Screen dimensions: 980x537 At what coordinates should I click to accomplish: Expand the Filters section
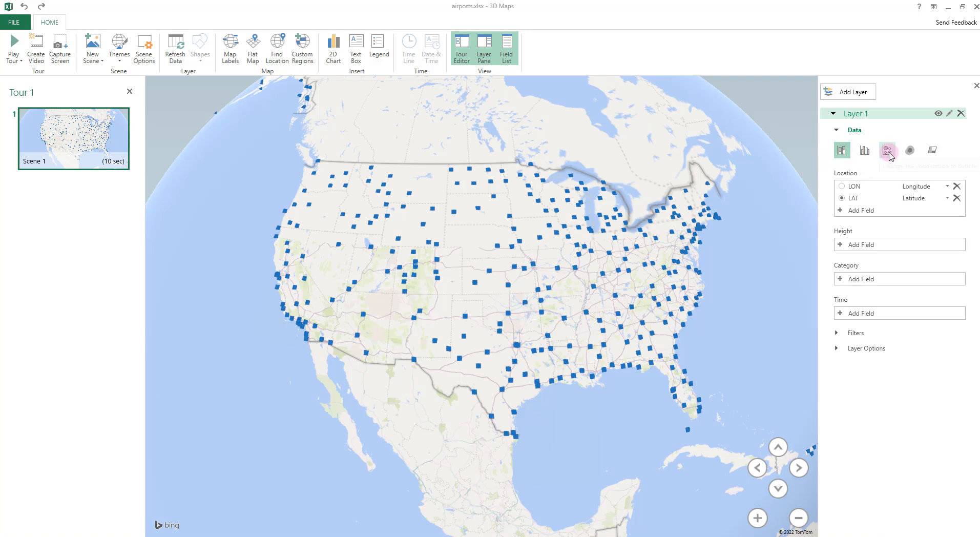pyautogui.click(x=837, y=333)
